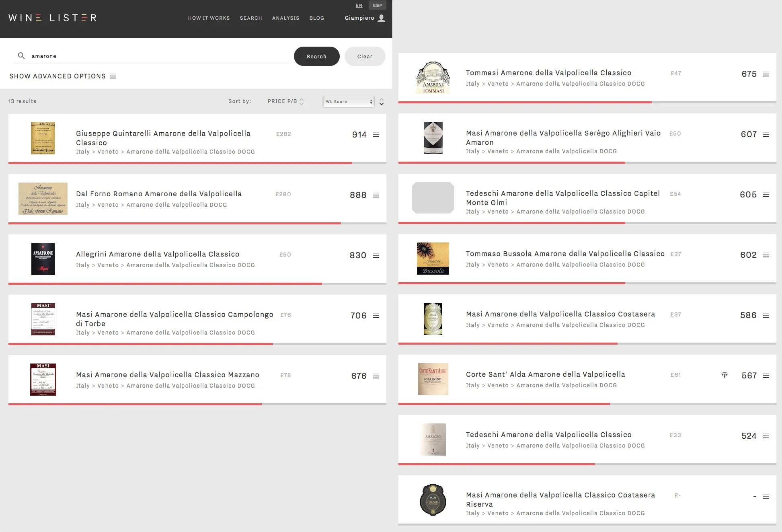Open Corte Sant' Alda Amarone della Valpolicella link
Viewport: 782px width, 532px height.
coord(546,374)
